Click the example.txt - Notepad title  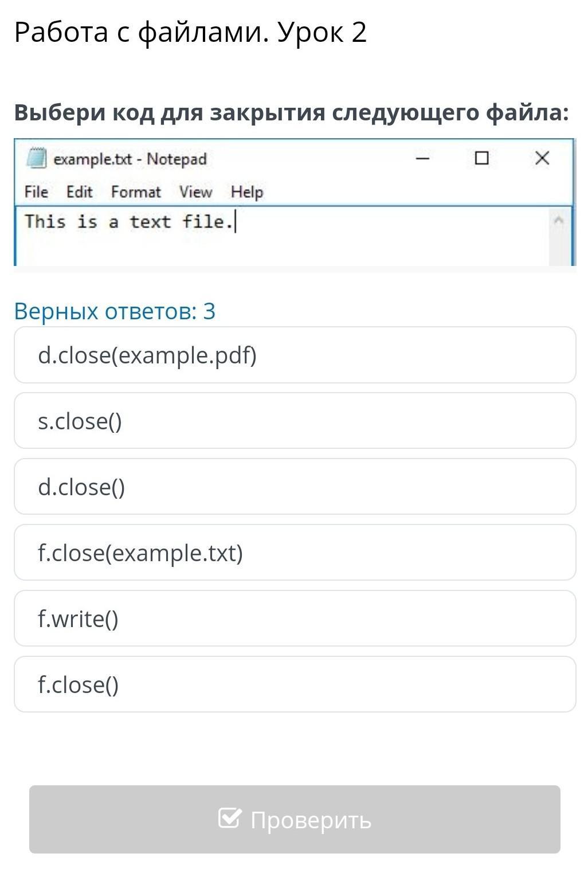pos(130,159)
